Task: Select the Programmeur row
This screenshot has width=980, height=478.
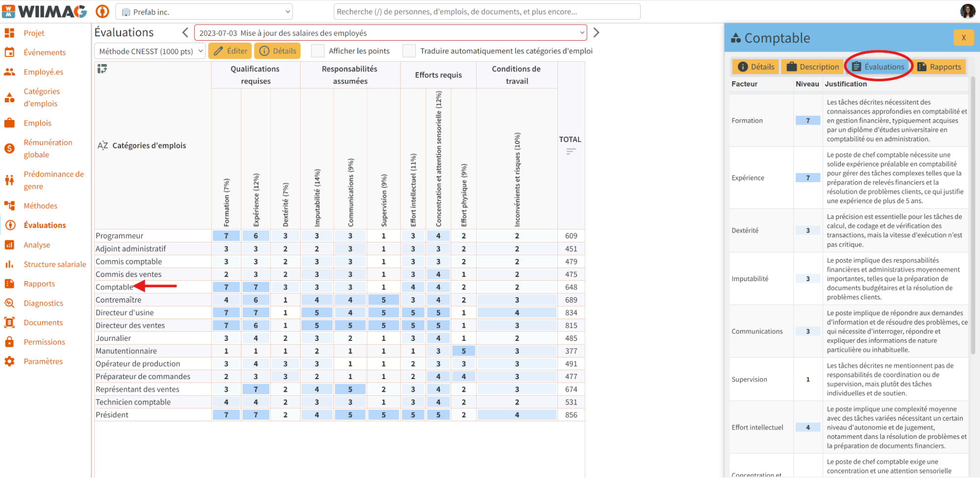Action: click(339, 236)
